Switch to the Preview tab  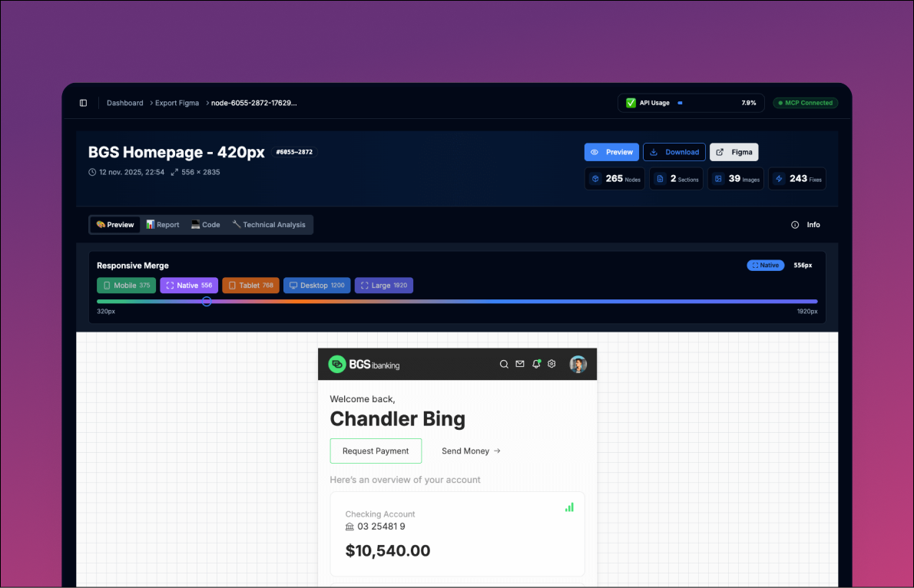point(115,225)
